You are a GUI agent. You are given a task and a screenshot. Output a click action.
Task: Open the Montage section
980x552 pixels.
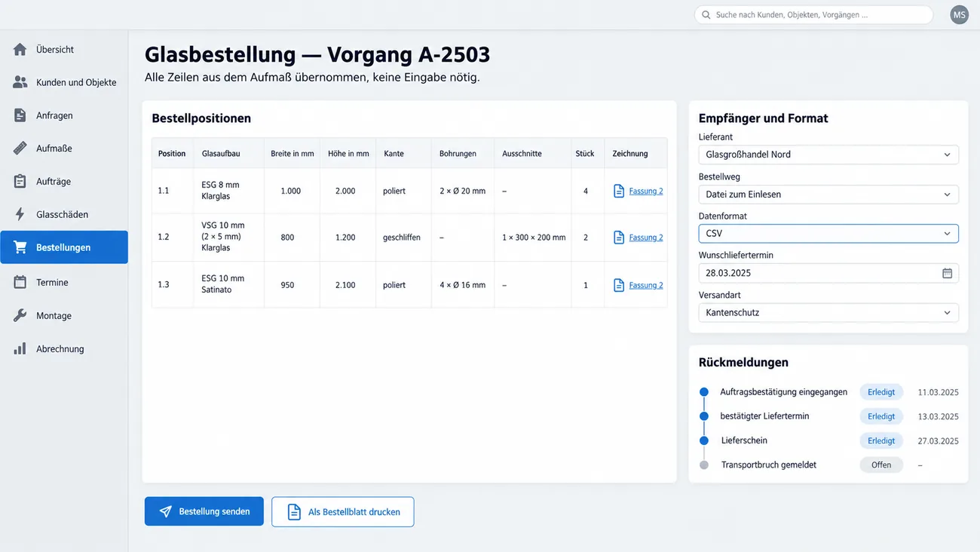pyautogui.click(x=64, y=315)
